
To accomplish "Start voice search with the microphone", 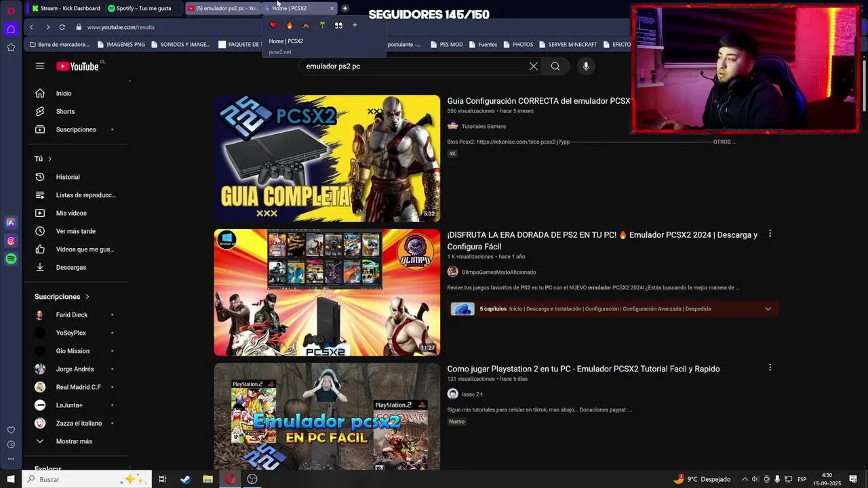I will 586,66.
